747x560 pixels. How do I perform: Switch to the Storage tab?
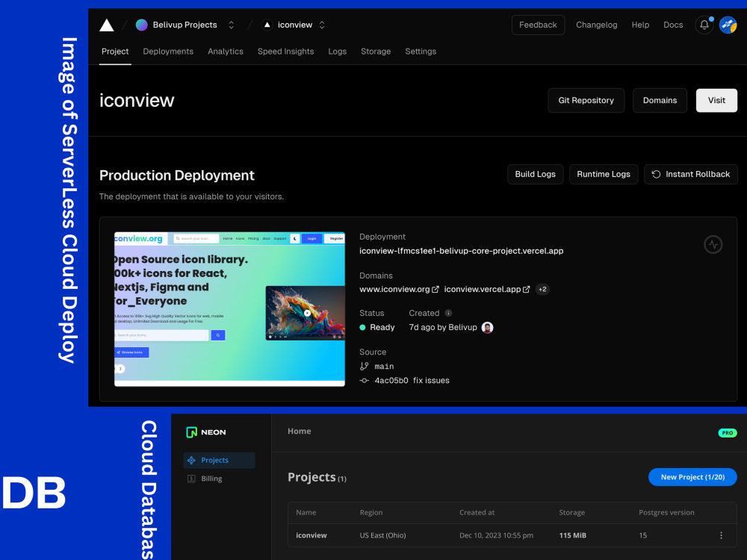pos(376,52)
